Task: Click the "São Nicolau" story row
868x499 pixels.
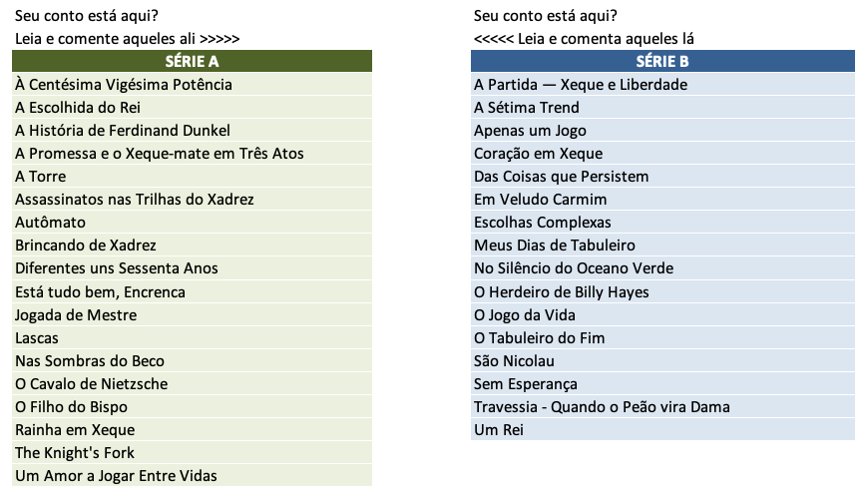Action: pyautogui.click(x=514, y=361)
